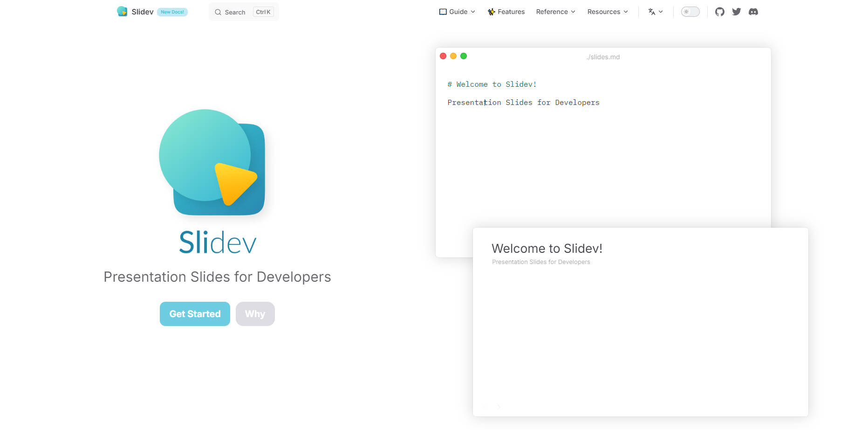Click the book icon next to Guide
This screenshot has width=868, height=430.
[x=442, y=12]
